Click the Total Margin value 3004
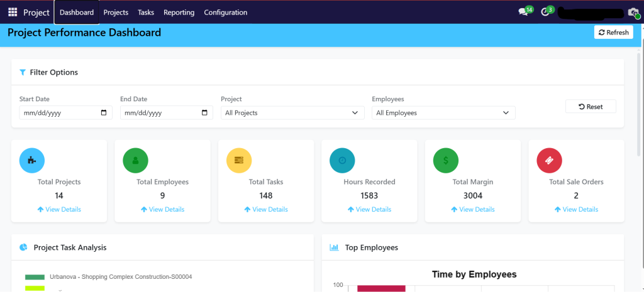 pos(473,196)
